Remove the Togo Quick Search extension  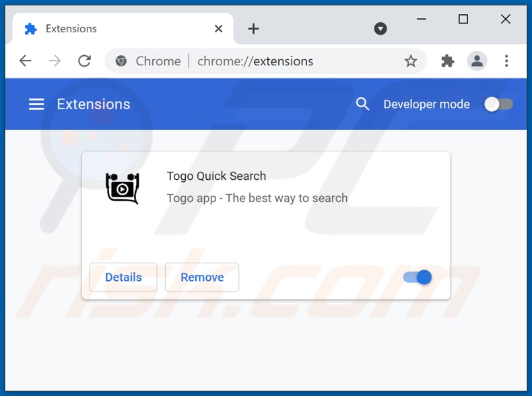click(202, 277)
